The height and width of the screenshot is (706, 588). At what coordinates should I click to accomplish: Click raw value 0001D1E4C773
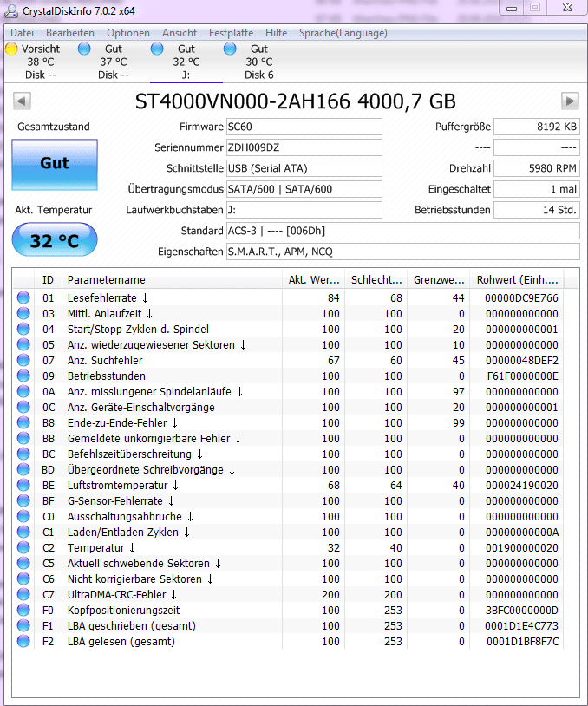click(521, 625)
